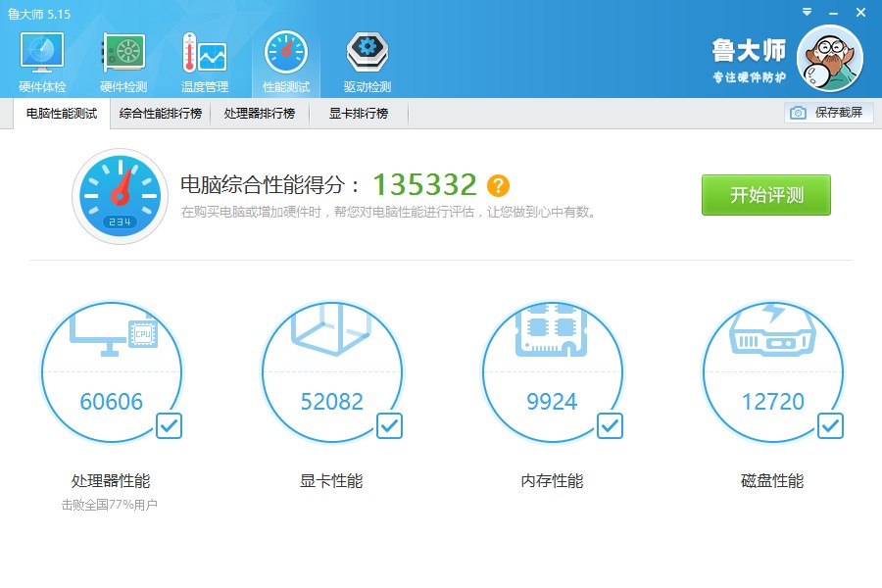Open the 温度管理 temperature management section
The image size is (882, 588).
tap(204, 63)
